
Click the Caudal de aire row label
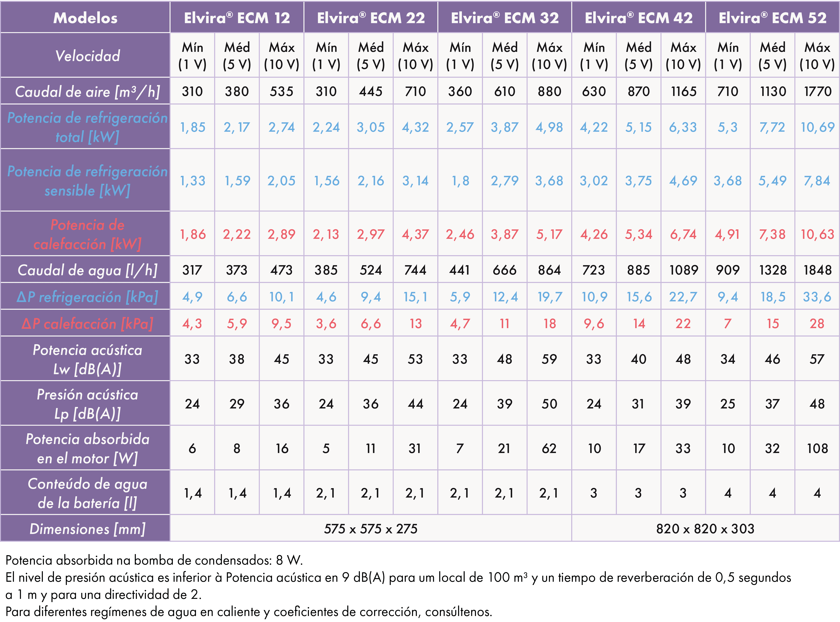coord(87,91)
